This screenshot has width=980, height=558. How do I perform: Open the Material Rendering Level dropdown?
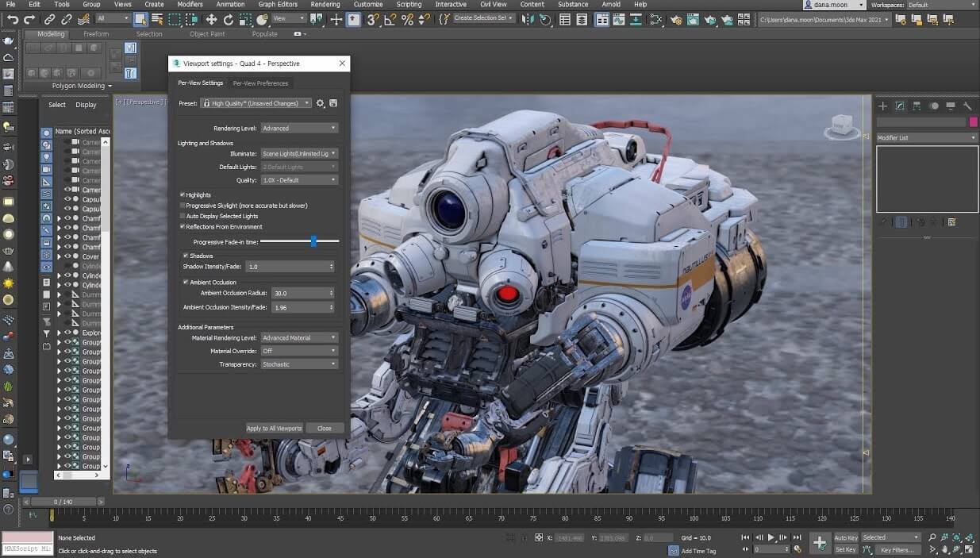pos(299,338)
